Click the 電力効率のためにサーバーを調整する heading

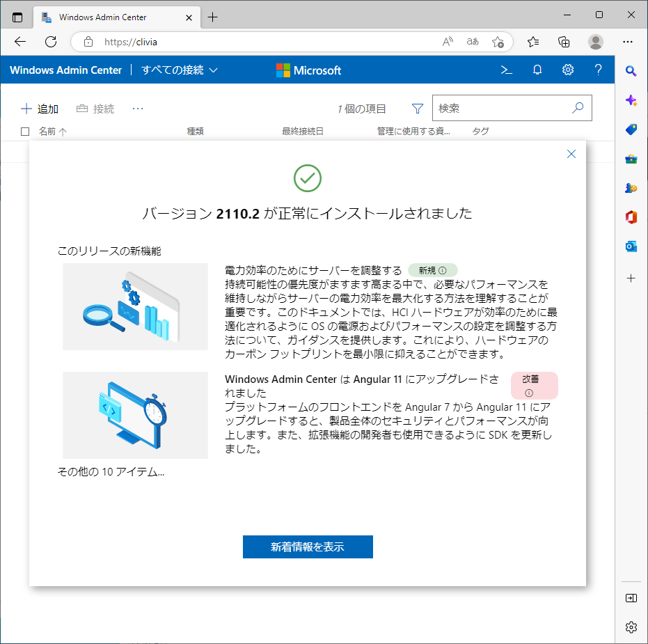[x=313, y=270]
